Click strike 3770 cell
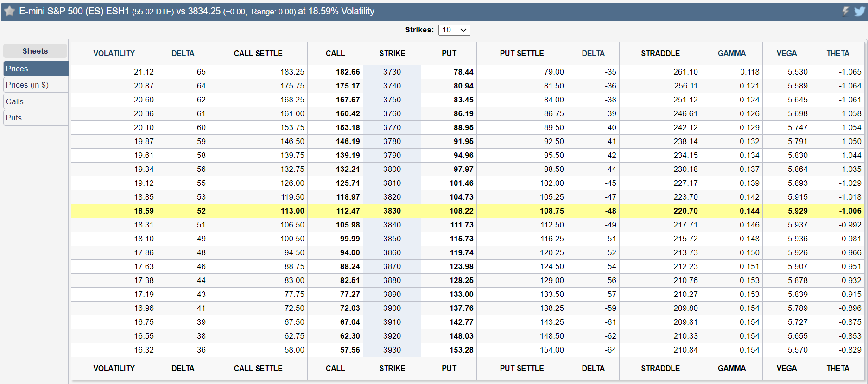The image size is (868, 384). [392, 127]
